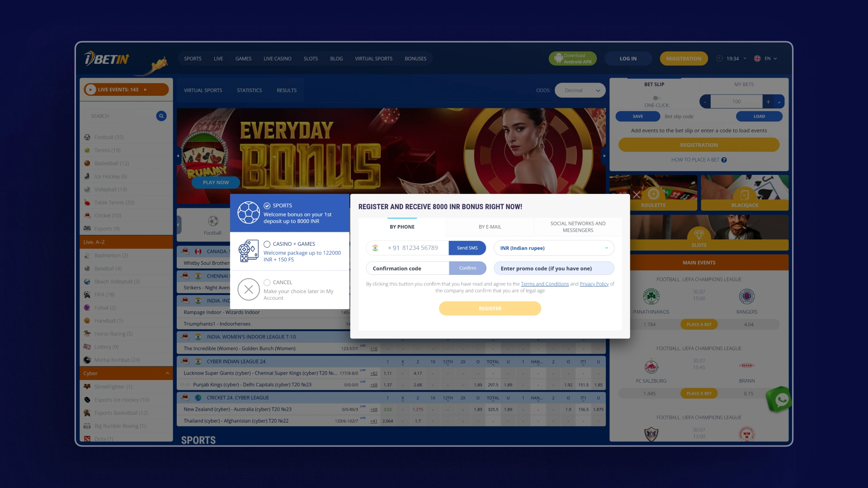Click the sidebar SEARCH field
The width and height of the screenshot is (868, 488).
coord(120,116)
